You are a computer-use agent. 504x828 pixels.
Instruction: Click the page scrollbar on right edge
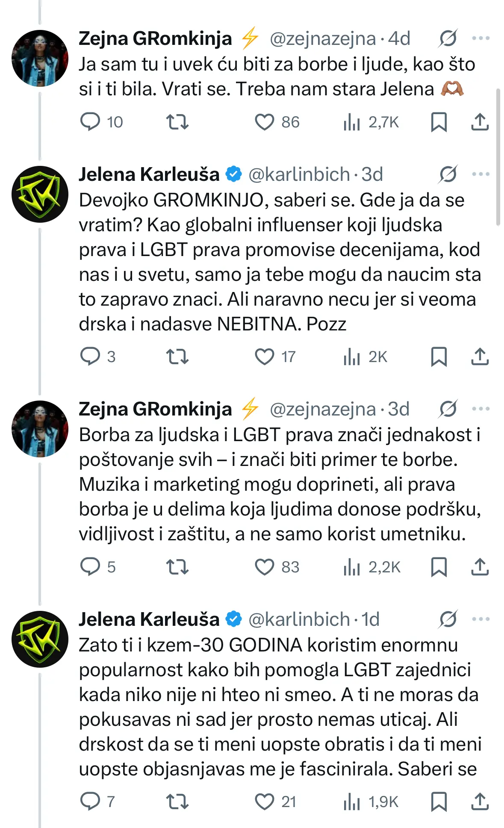tap(498, 156)
